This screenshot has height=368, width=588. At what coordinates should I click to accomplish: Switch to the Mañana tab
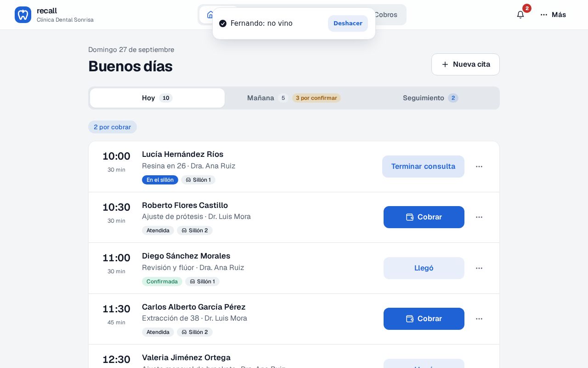point(294,98)
